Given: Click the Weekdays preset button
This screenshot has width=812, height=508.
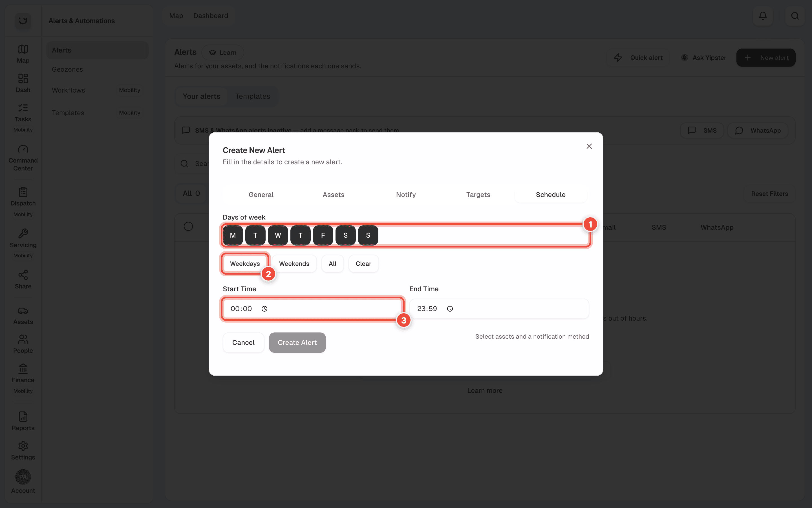Looking at the screenshot, I should pos(245,264).
